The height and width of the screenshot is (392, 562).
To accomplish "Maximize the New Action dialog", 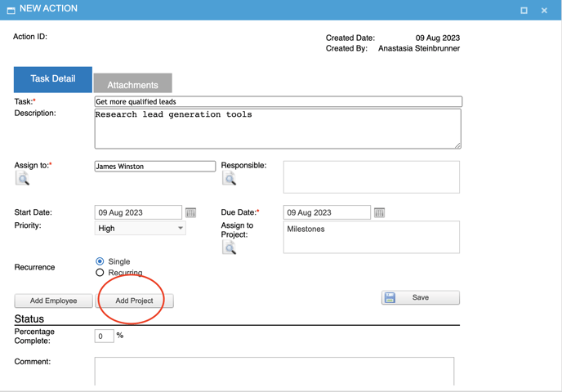I will tap(524, 11).
